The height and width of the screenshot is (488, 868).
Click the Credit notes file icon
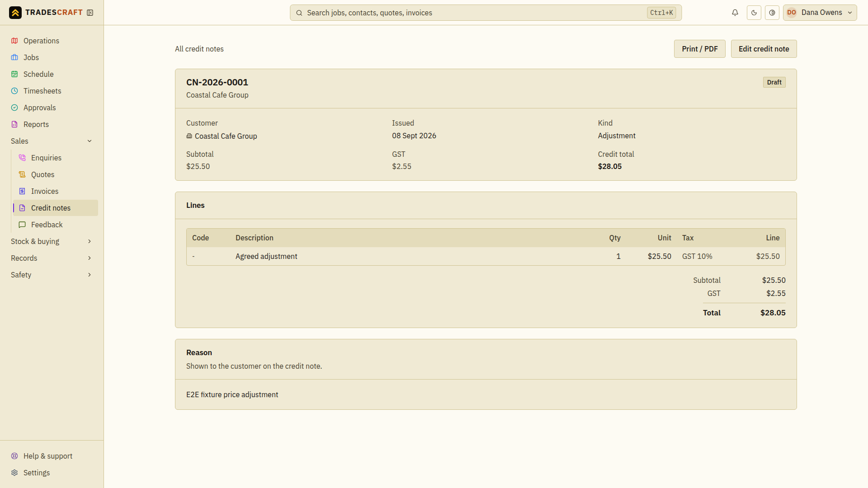pos(22,208)
